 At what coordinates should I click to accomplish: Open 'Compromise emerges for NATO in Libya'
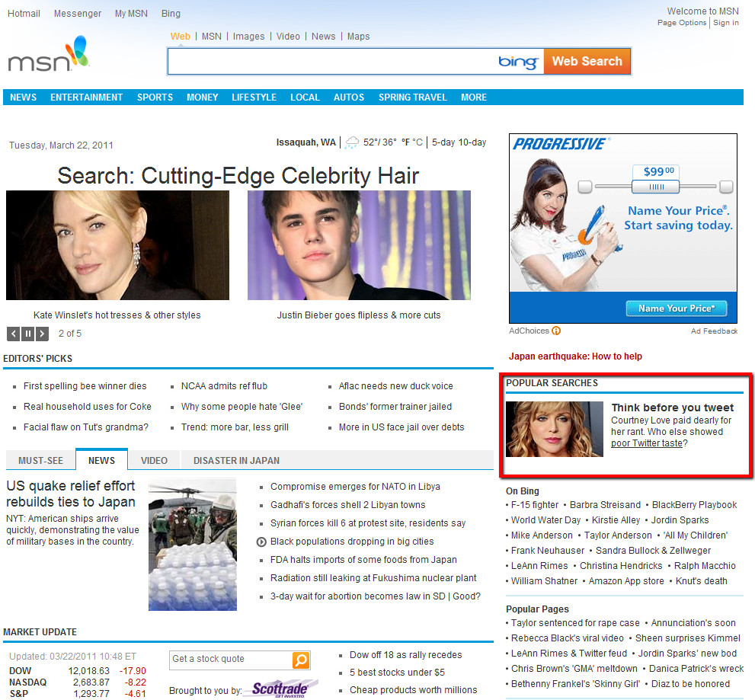(355, 487)
